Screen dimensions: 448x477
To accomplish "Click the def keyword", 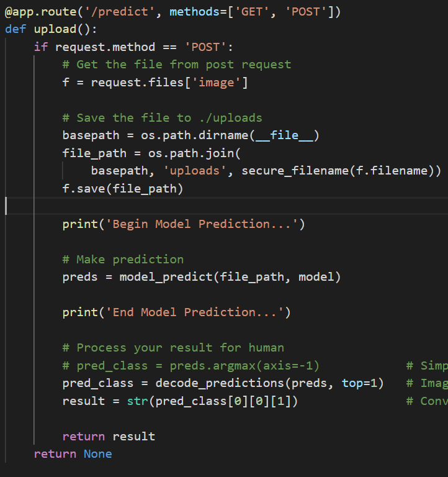I will click(x=16, y=30).
